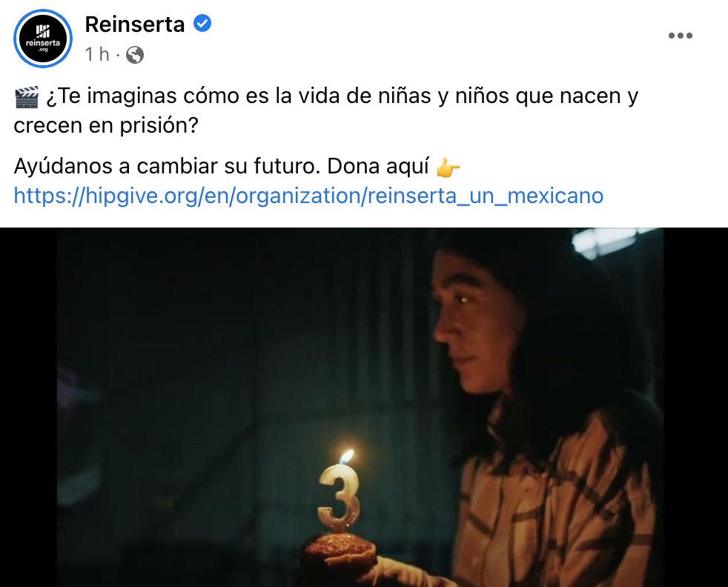Open the Reinserta round profile avatar
Image resolution: width=728 pixels, height=587 pixels.
tap(43, 39)
